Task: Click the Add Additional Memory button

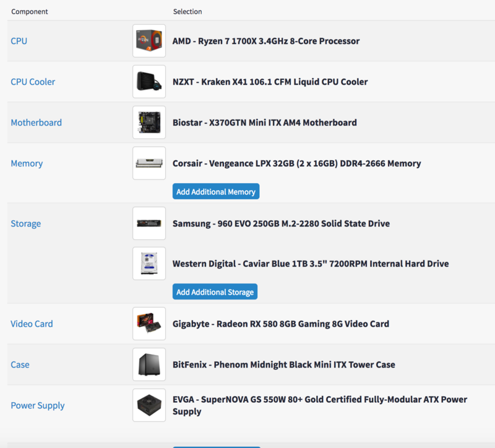Action: point(216,191)
